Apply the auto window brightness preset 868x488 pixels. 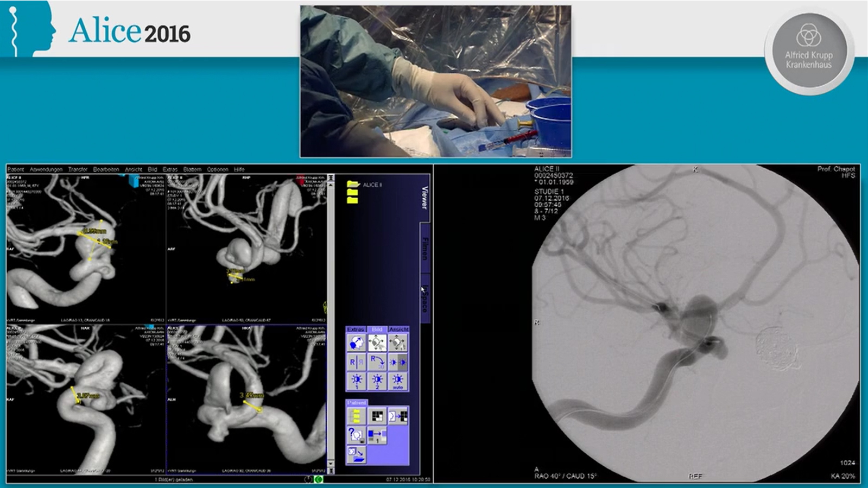[397, 381]
